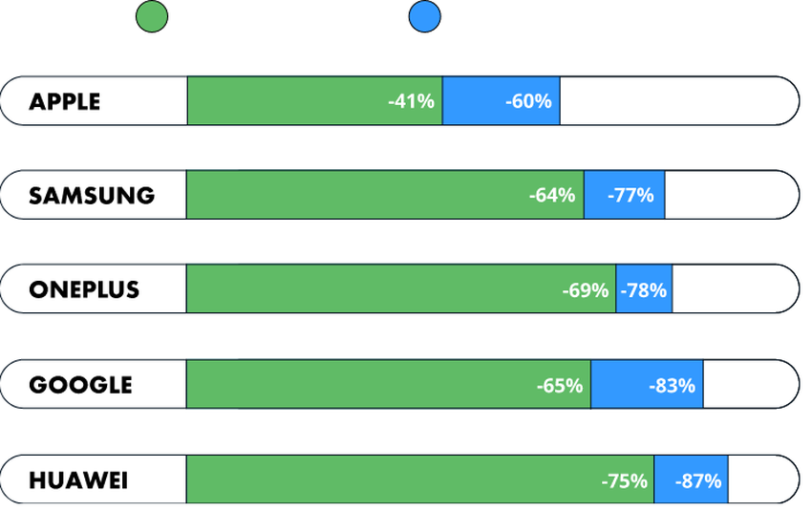
Task: Click Apple's blue -60% bar segment
Action: (x=501, y=101)
